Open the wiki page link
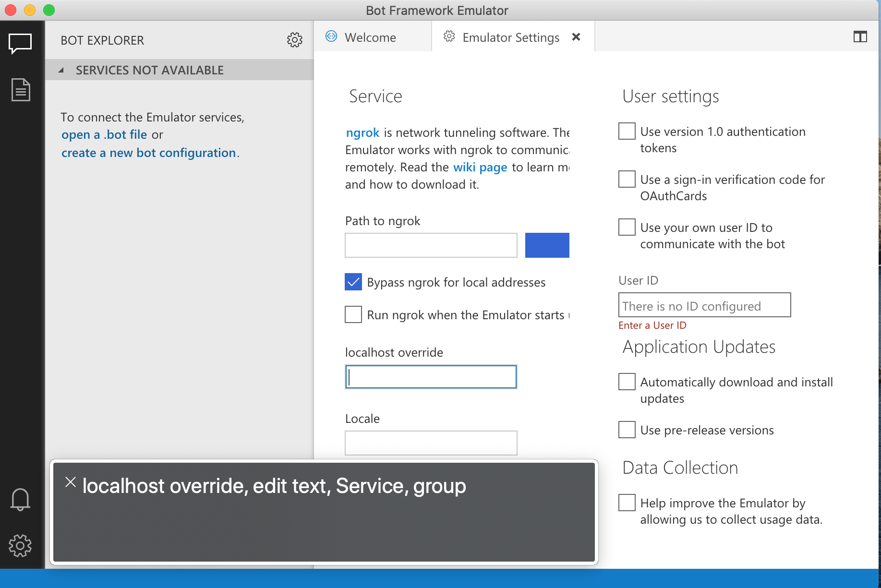The height and width of the screenshot is (588, 881). (480, 167)
